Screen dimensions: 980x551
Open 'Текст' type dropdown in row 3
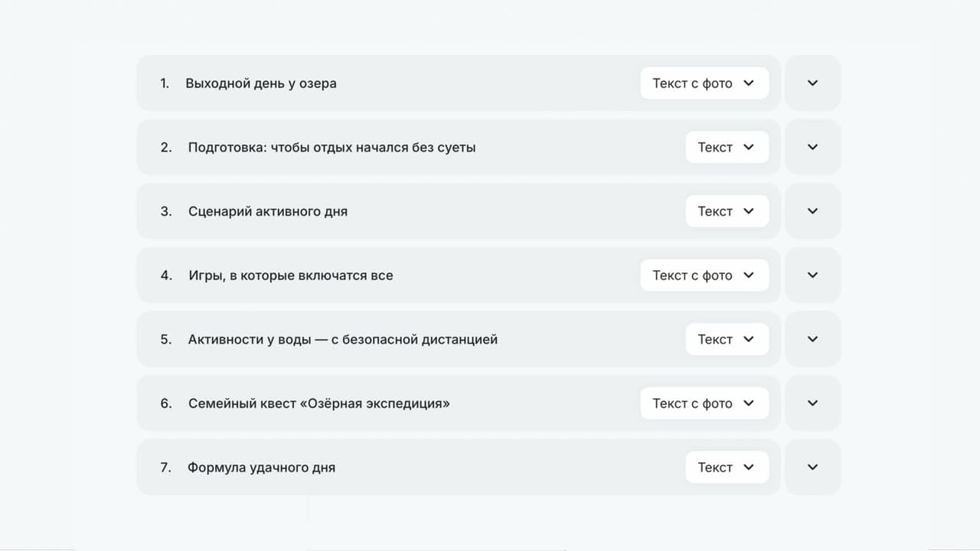click(x=727, y=211)
